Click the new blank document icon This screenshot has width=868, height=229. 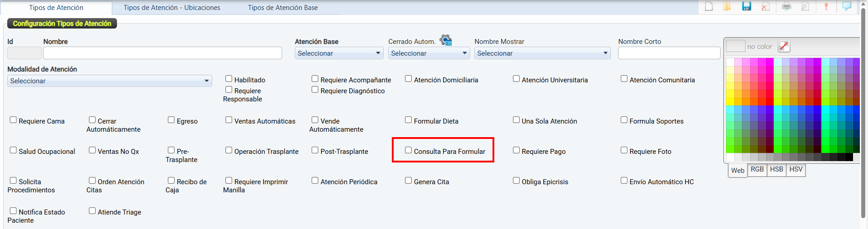709,6
